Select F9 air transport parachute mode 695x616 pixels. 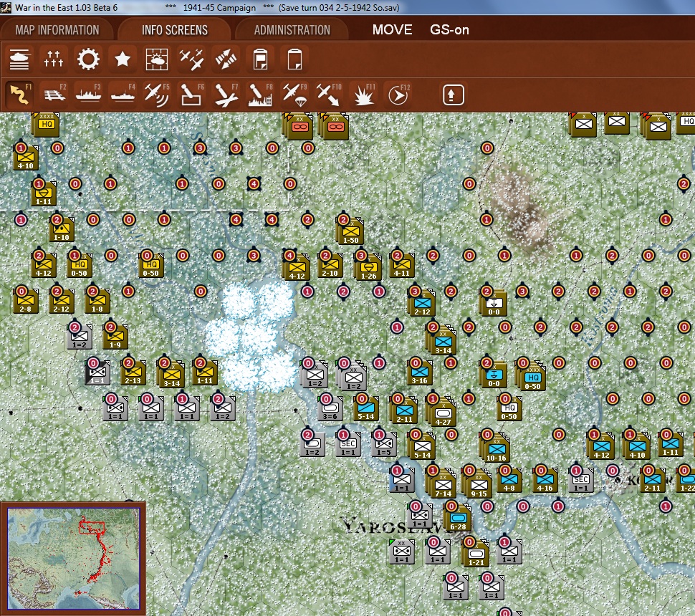coord(294,95)
